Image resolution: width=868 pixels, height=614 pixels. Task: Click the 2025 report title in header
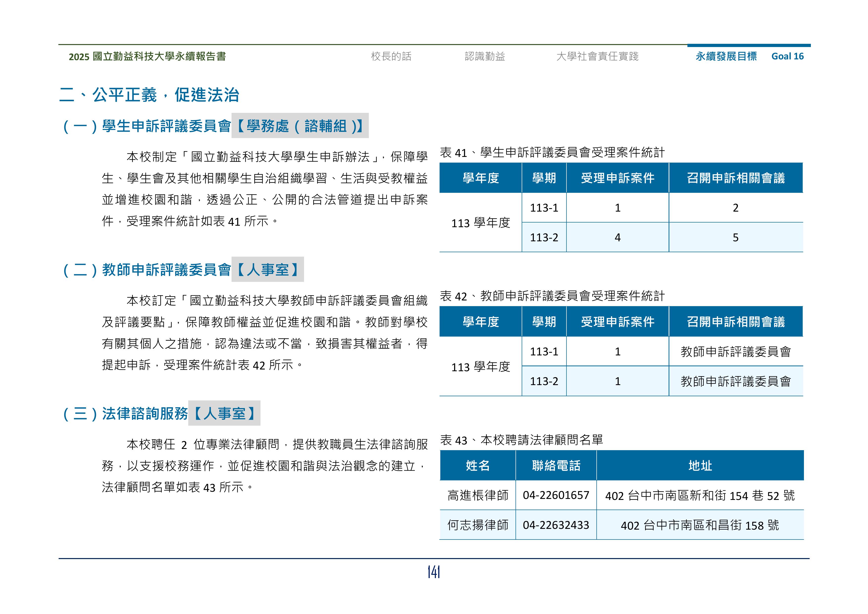(x=147, y=56)
